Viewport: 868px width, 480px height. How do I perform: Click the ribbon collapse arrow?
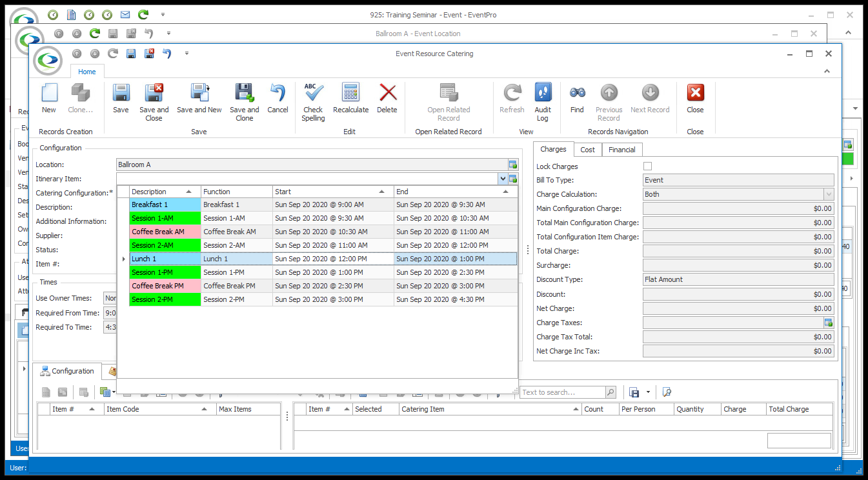pyautogui.click(x=829, y=72)
